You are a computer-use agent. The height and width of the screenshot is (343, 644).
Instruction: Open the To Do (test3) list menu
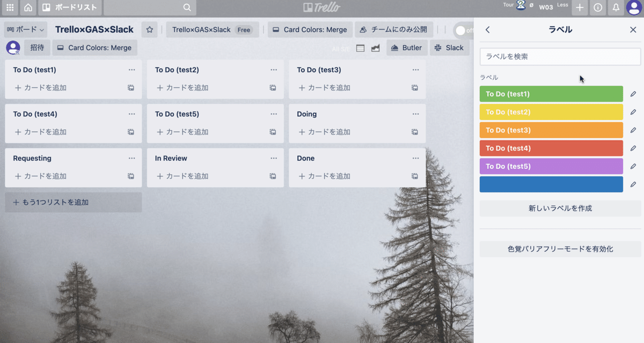416,70
